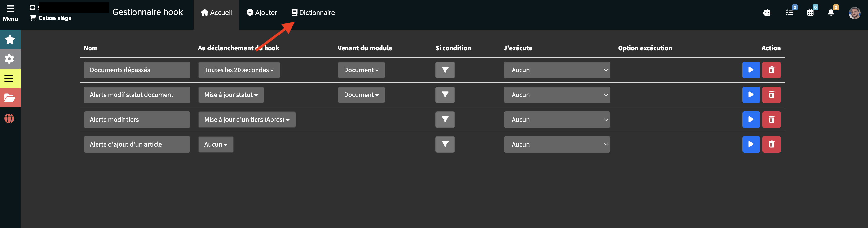Open J'exécute dropdown for Alerte d'ajout d'un article
Screen dimensions: 868x228
tap(556, 144)
